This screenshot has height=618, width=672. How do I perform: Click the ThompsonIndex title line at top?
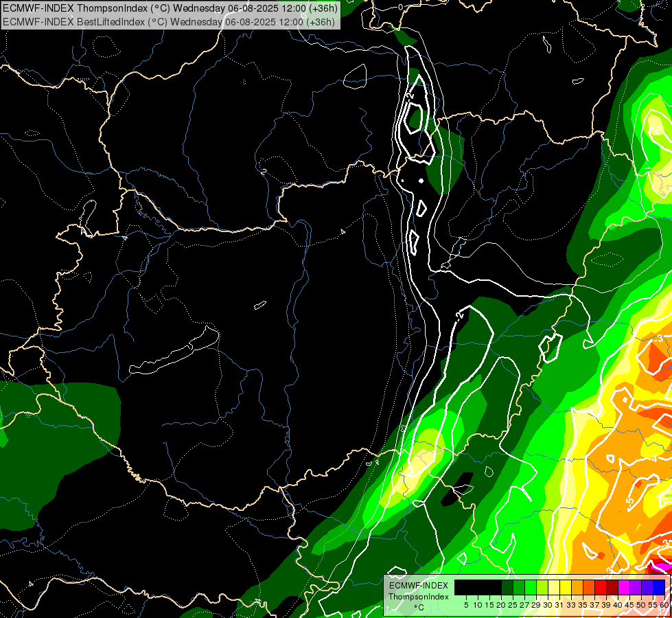click(x=170, y=8)
